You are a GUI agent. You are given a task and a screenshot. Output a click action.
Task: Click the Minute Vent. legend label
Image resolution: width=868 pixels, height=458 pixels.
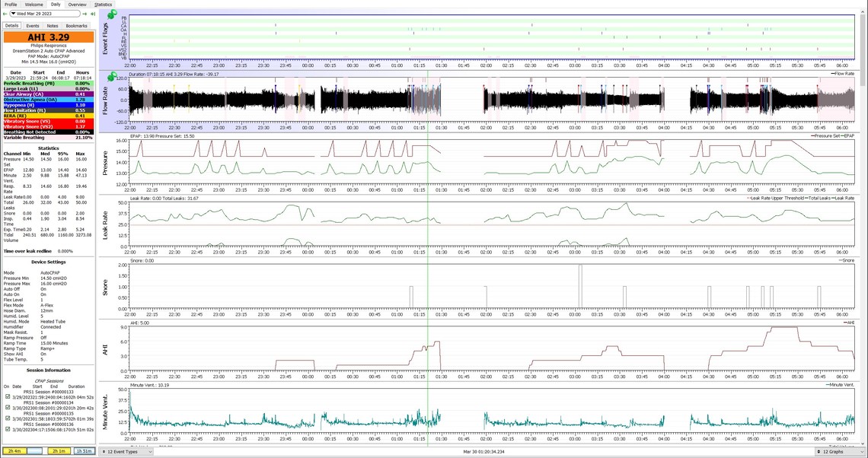point(841,384)
